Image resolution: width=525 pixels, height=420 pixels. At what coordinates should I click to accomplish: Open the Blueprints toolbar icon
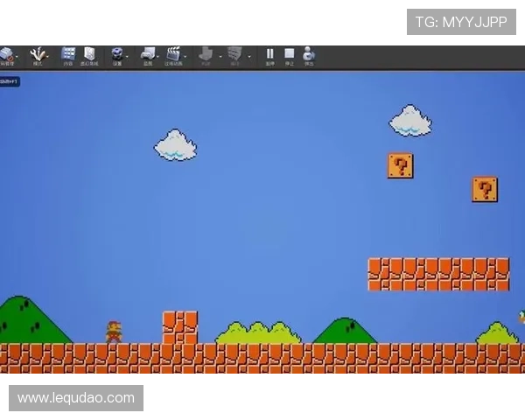click(147, 54)
